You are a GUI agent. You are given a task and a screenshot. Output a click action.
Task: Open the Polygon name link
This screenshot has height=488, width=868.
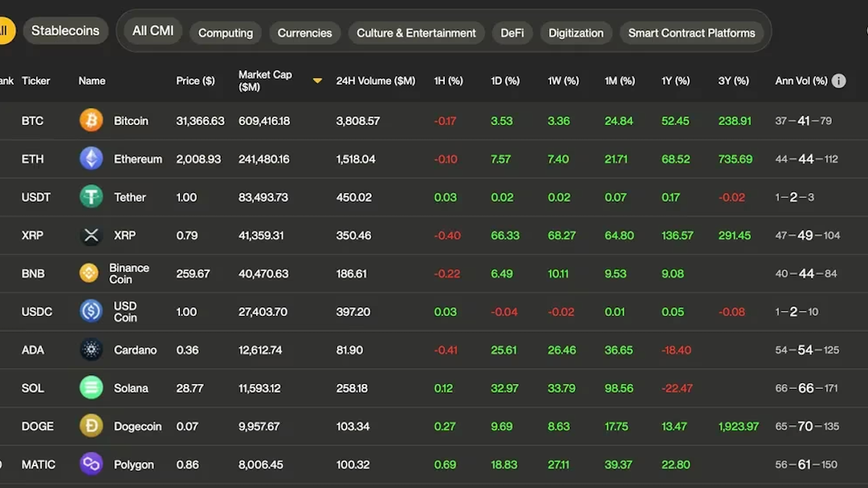134,465
